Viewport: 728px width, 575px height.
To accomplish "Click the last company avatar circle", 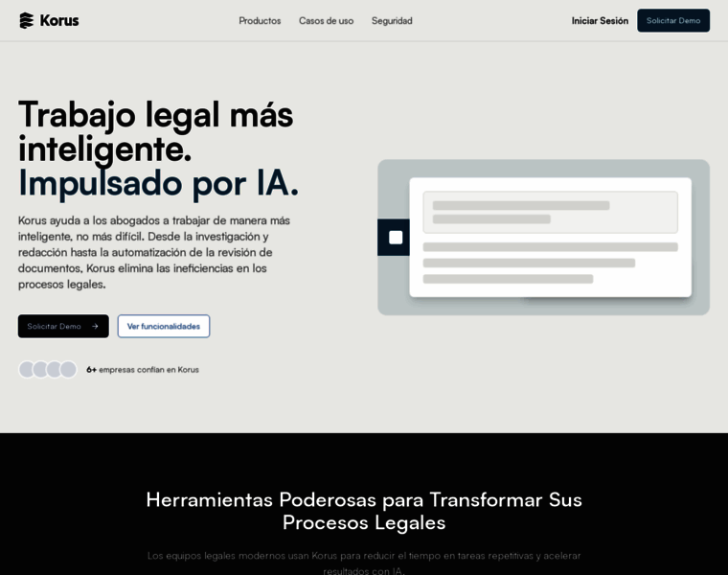I will (x=68, y=369).
